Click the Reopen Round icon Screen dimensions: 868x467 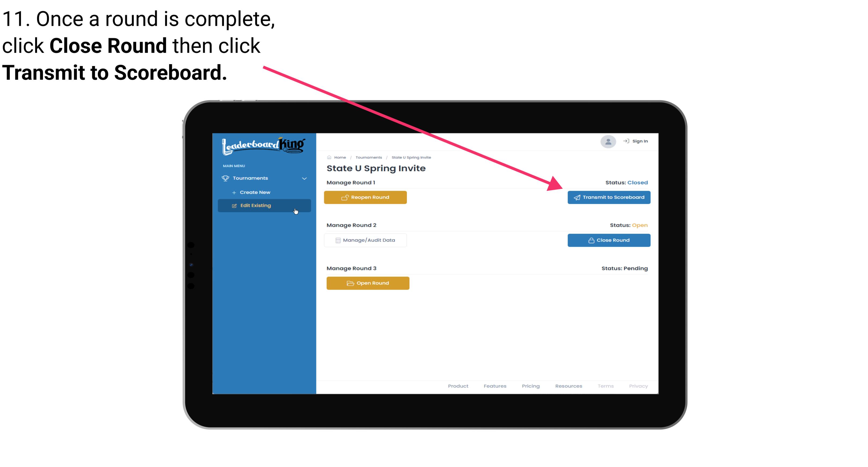click(345, 197)
